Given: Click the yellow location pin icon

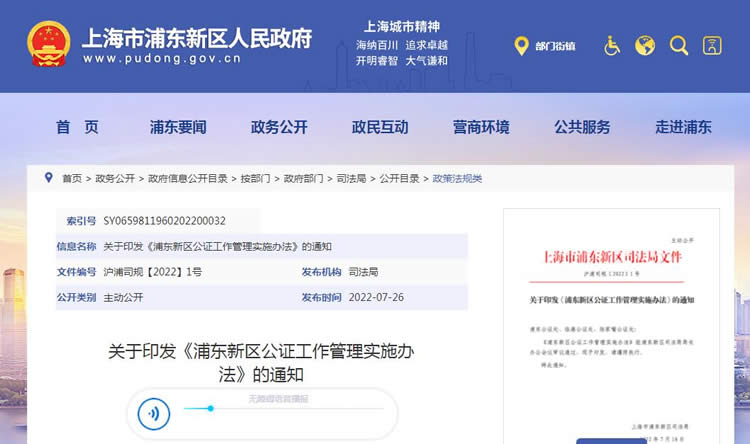Looking at the screenshot, I should (520, 46).
